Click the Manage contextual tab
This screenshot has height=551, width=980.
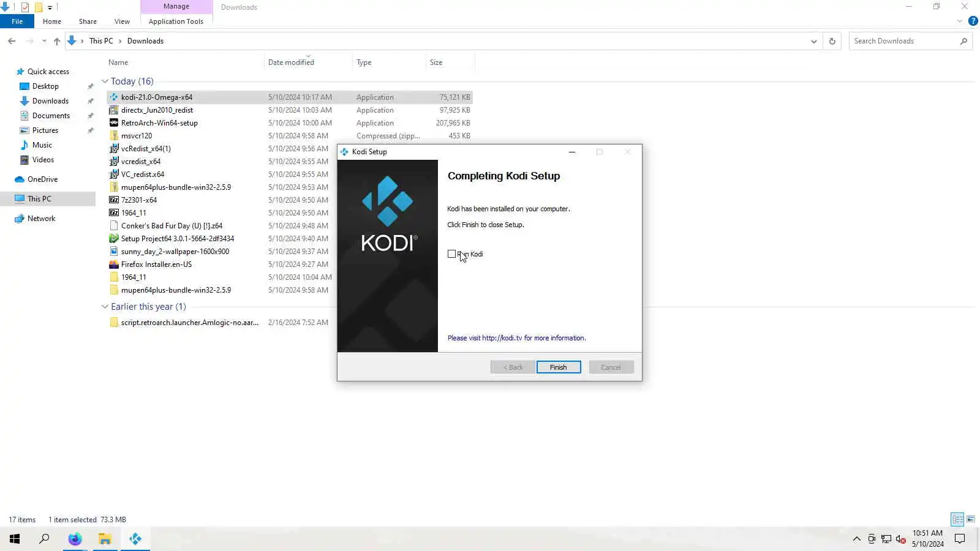[x=176, y=7]
